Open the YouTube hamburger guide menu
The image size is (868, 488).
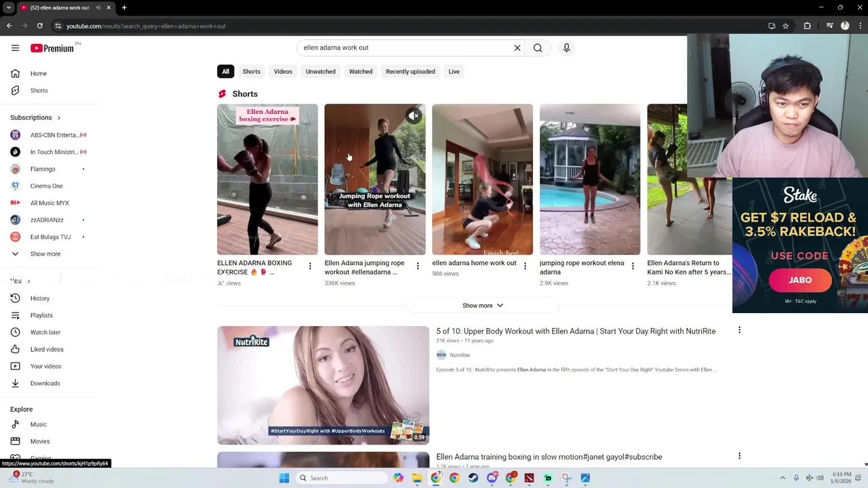click(15, 48)
